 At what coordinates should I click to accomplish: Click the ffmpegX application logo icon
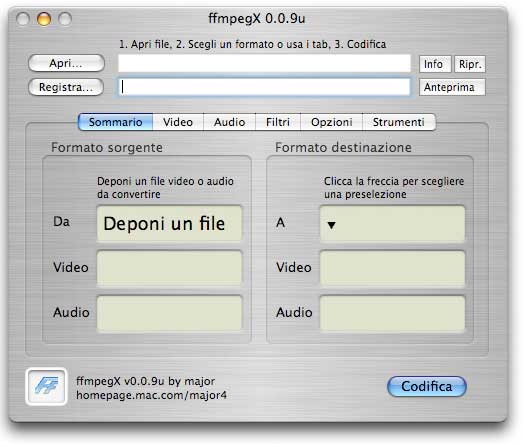point(46,386)
